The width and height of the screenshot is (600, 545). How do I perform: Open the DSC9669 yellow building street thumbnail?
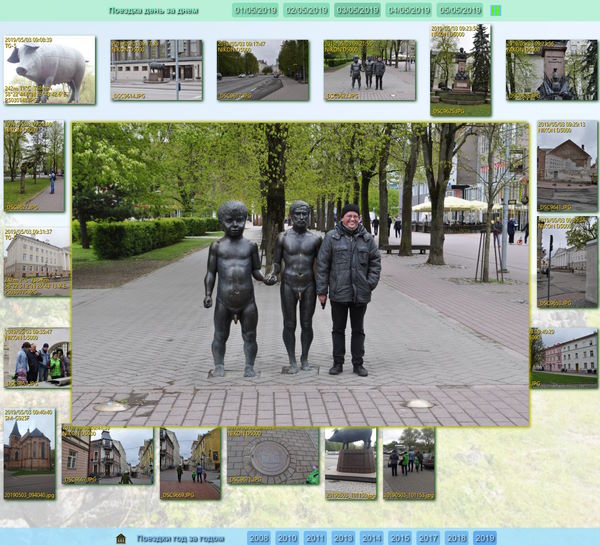coord(190,463)
